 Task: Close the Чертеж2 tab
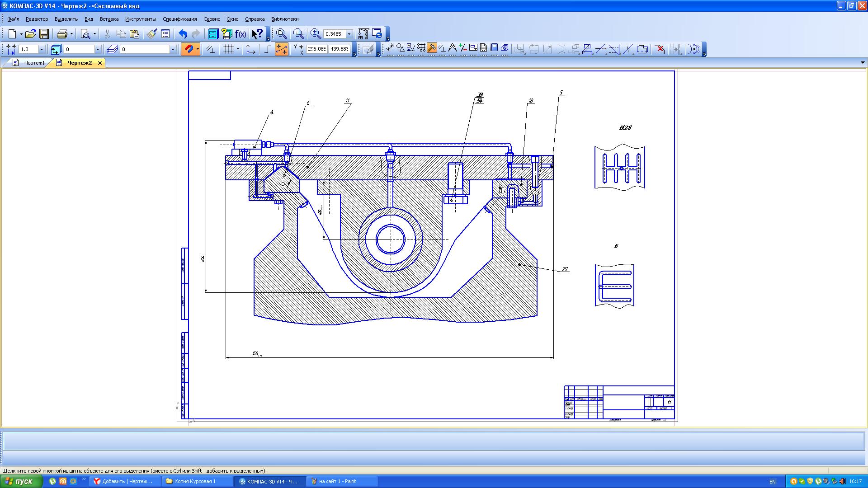click(x=100, y=63)
